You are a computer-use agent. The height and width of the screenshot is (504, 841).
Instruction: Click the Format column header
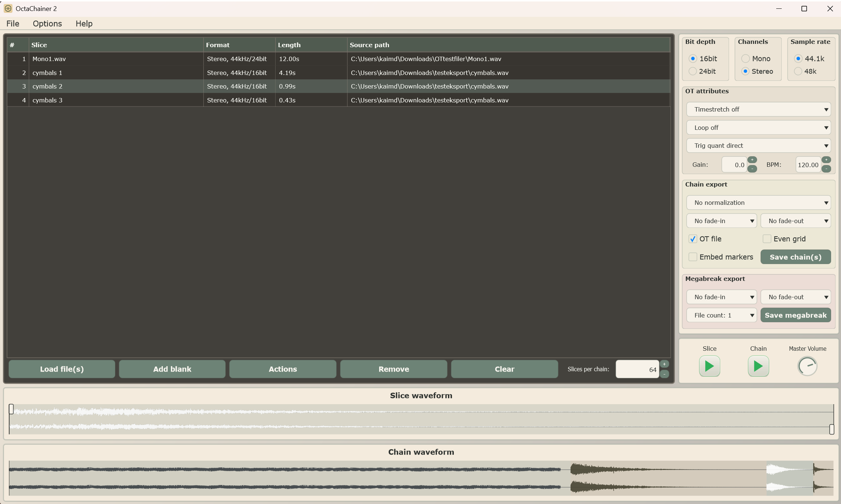(x=239, y=45)
